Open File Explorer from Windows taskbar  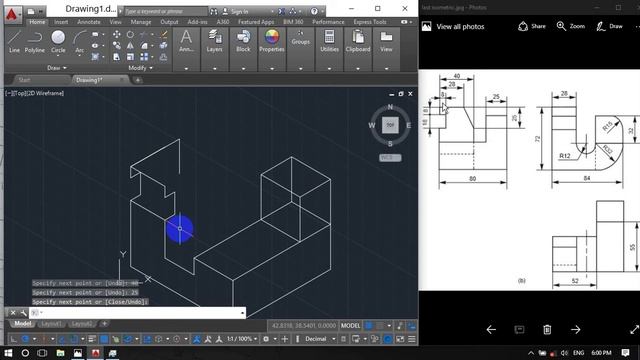(60, 353)
